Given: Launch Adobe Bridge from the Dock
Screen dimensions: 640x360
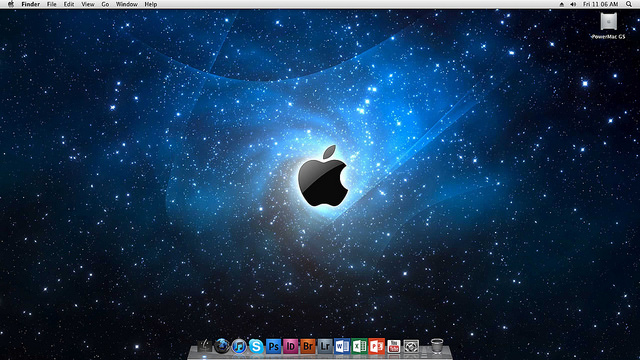Looking at the screenshot, I should [308, 347].
